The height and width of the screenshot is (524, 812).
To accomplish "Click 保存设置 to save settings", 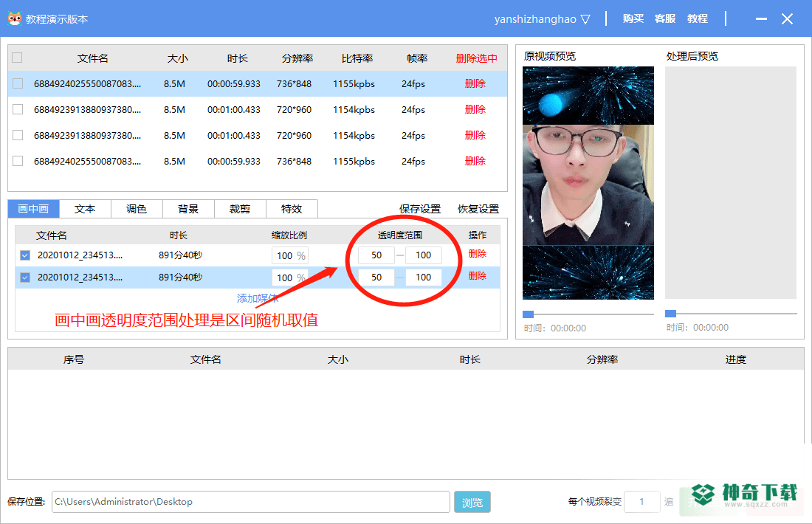I will [419, 209].
